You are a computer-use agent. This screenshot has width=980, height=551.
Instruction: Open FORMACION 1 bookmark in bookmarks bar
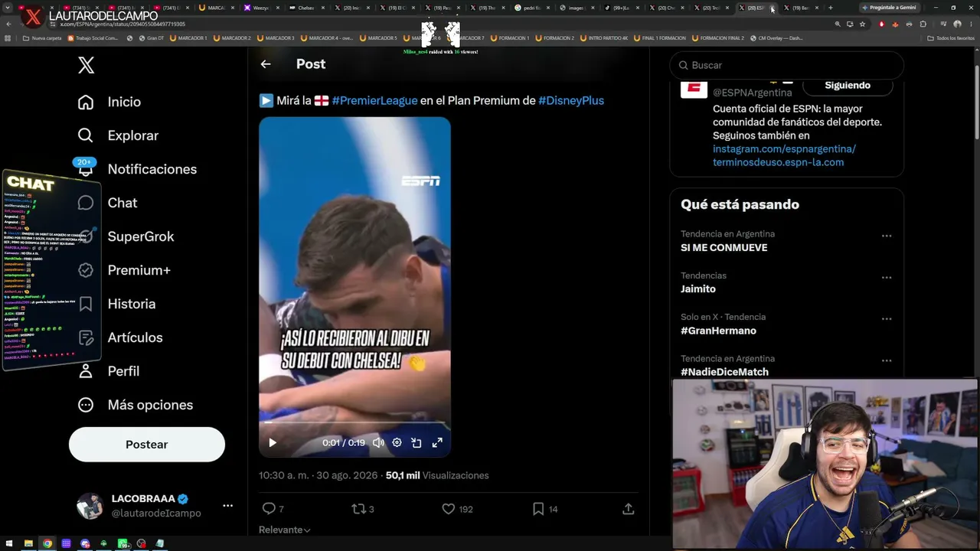click(510, 38)
